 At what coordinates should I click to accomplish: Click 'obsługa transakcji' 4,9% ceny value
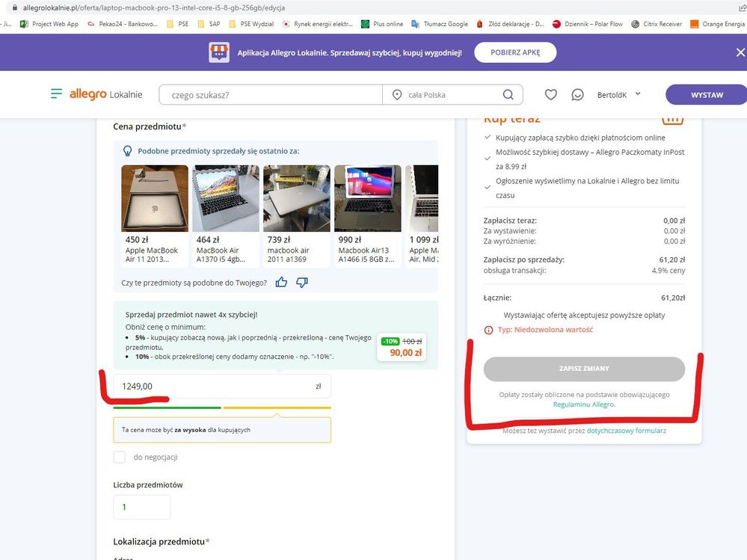[x=668, y=271]
